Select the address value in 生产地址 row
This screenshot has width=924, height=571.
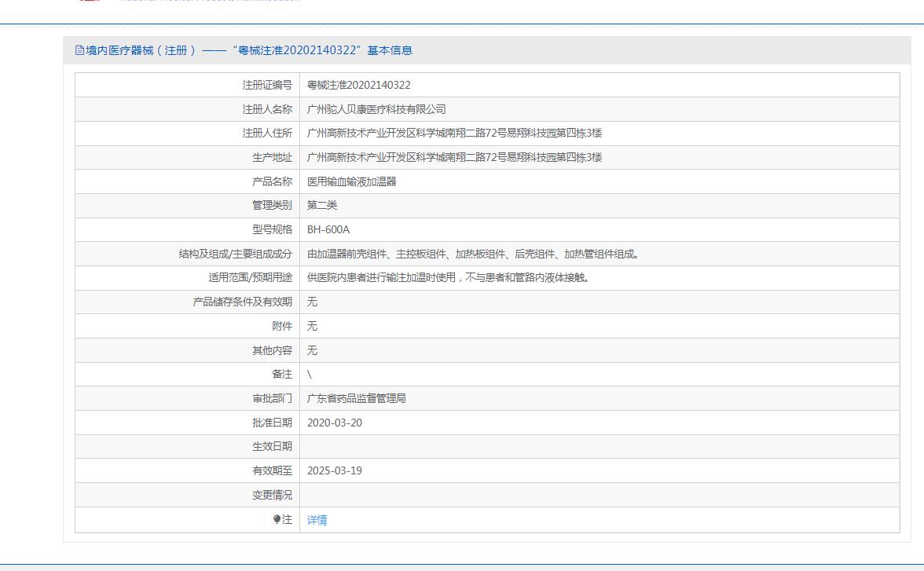(x=454, y=157)
